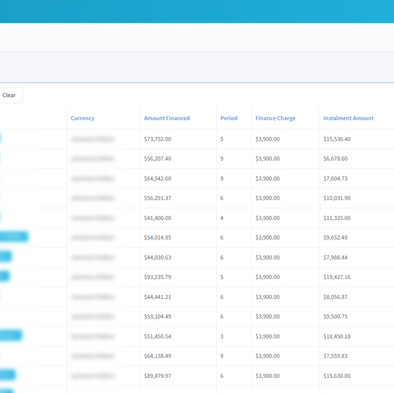394x393 pixels.
Task: Click instalment amount $15,530.40
Action: click(337, 139)
